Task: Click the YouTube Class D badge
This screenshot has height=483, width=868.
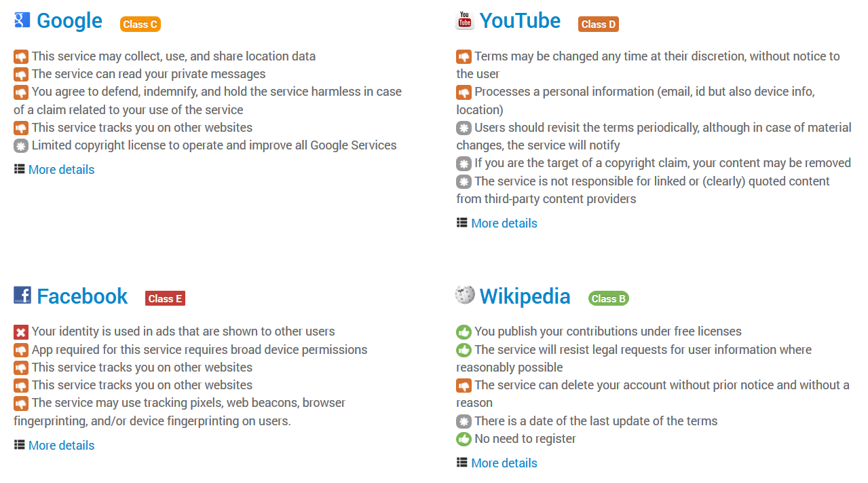Action: [x=599, y=24]
